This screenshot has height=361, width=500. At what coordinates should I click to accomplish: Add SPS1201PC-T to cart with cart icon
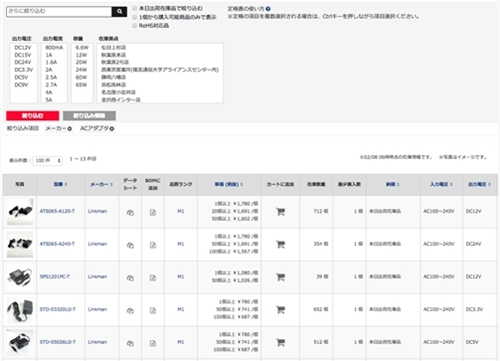tap(280, 277)
